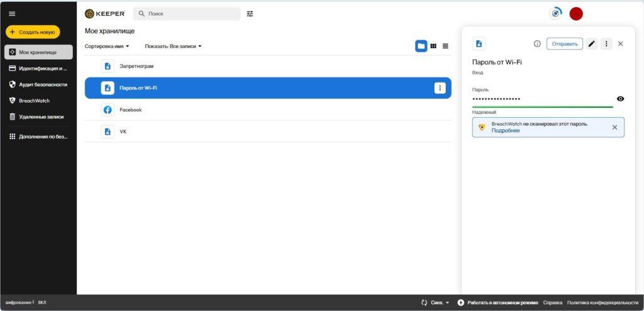Open the red account avatar
This screenshot has width=644, height=311.
[576, 14]
